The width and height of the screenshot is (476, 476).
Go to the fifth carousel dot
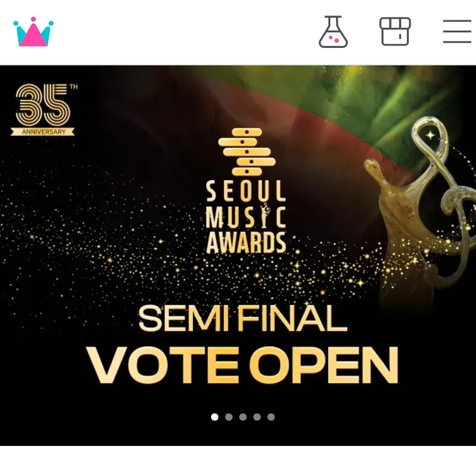point(271,417)
